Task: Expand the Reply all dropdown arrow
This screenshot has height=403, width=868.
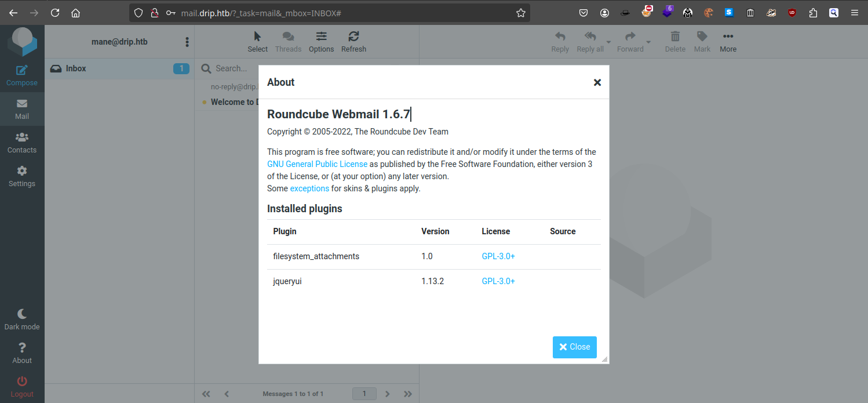Action: (608, 42)
